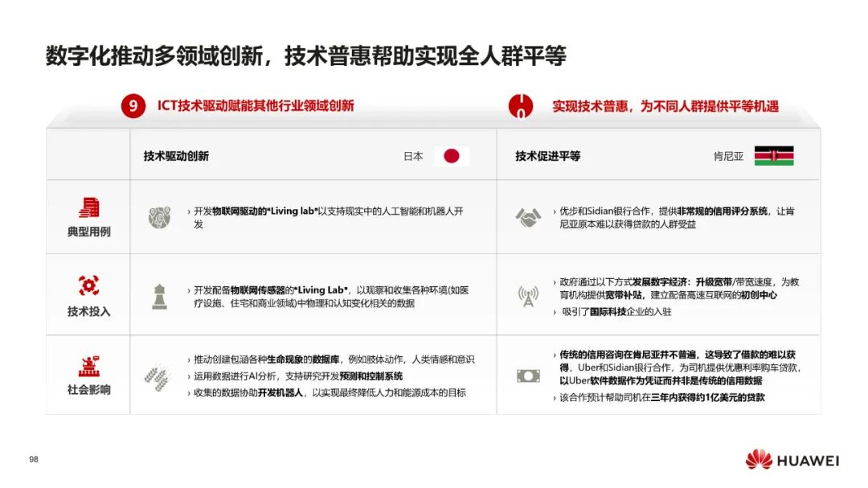The image size is (868, 488).
Task: Click the Kenya flag icon
Action: pos(774,156)
